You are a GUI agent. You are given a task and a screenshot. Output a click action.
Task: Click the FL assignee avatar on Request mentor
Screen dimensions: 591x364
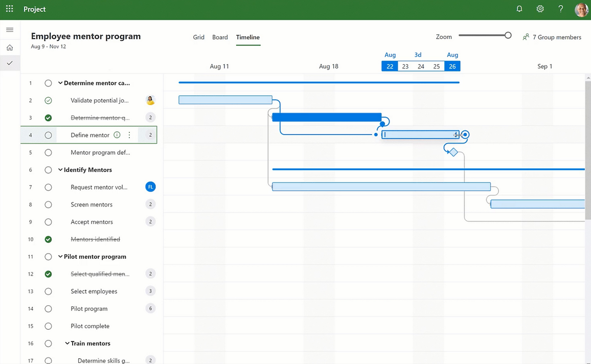[150, 187]
